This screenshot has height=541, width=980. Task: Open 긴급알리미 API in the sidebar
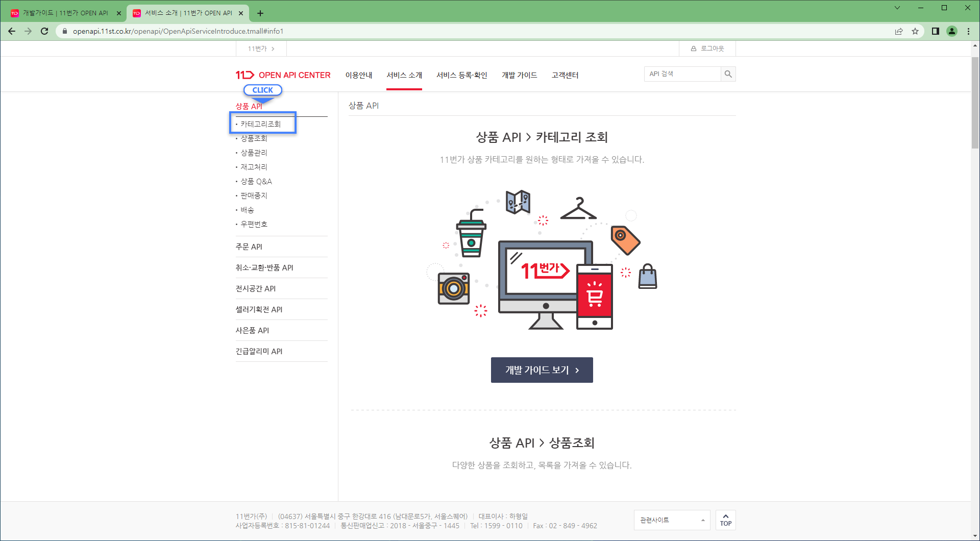click(x=259, y=351)
